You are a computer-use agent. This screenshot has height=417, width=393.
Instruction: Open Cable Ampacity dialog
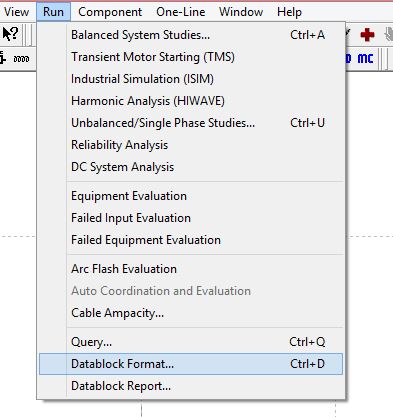[191, 313]
